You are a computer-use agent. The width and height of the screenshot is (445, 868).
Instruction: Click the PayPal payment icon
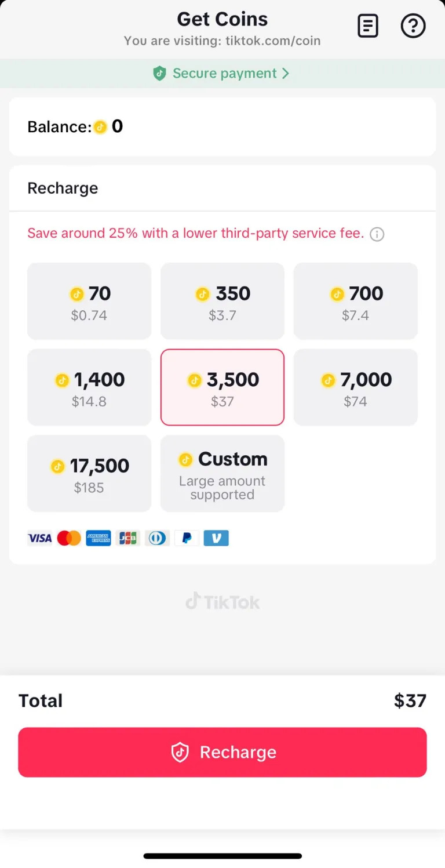[x=187, y=538]
